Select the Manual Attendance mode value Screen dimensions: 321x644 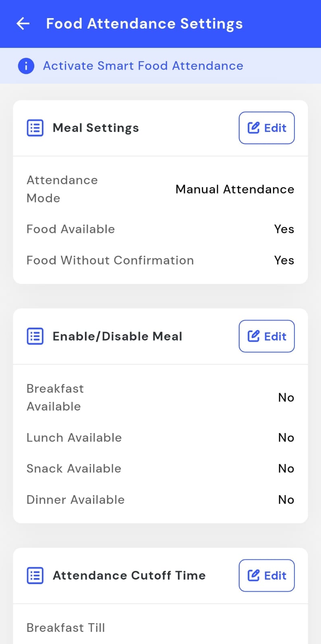pyautogui.click(x=235, y=189)
